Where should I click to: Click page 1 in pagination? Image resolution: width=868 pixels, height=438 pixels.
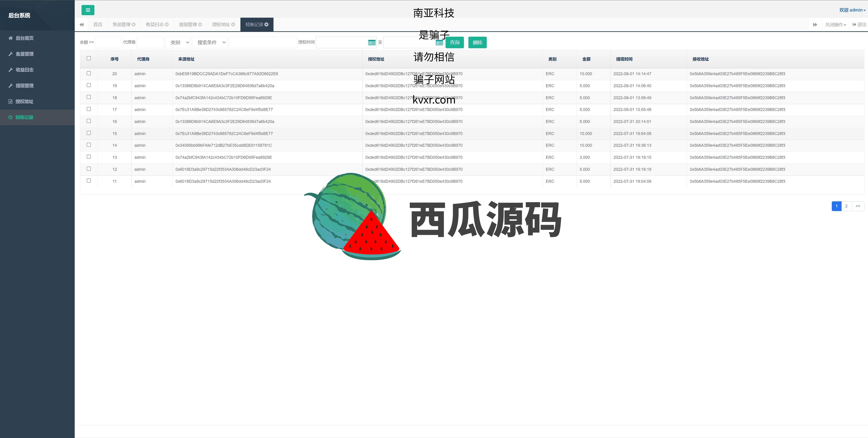point(836,206)
